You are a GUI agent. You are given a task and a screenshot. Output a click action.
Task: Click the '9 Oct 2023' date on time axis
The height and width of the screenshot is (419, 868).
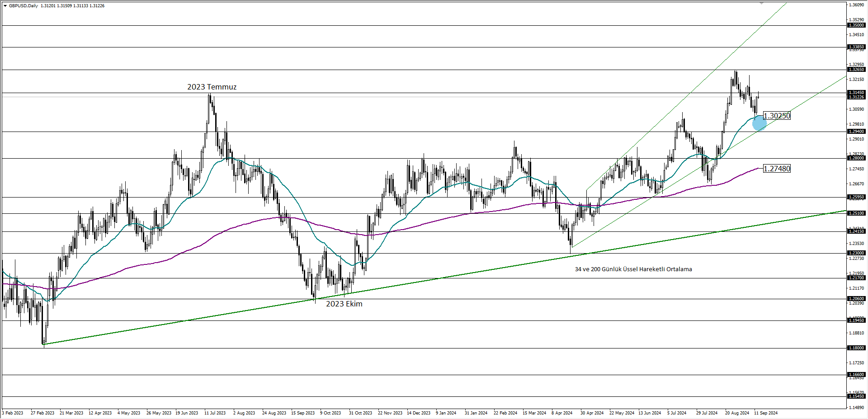click(330, 413)
